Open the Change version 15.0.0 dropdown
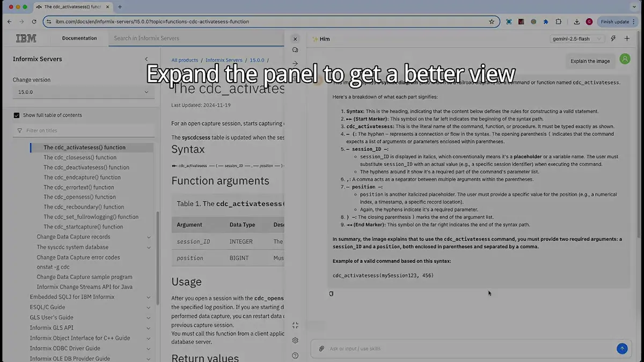This screenshot has height=362, width=644. (x=83, y=92)
